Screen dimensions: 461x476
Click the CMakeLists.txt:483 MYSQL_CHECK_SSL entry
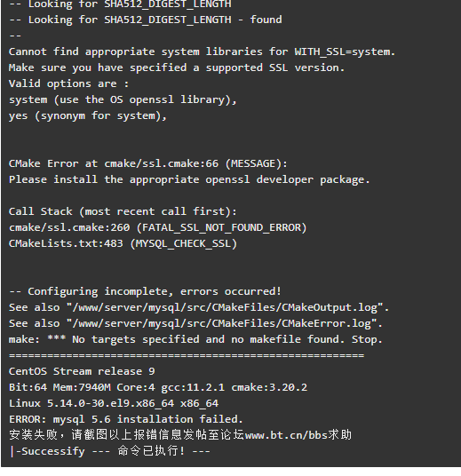(123, 243)
